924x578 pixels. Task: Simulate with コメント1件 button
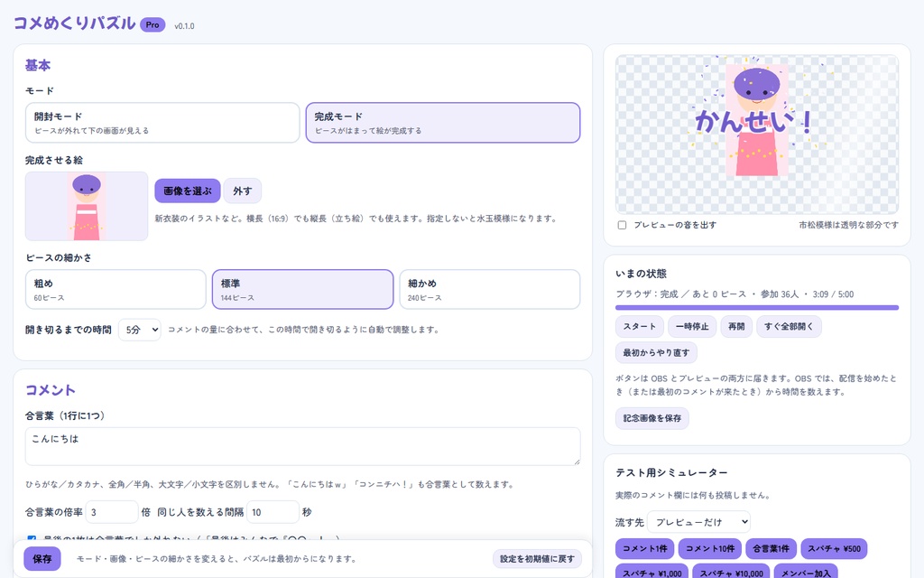[644, 548]
